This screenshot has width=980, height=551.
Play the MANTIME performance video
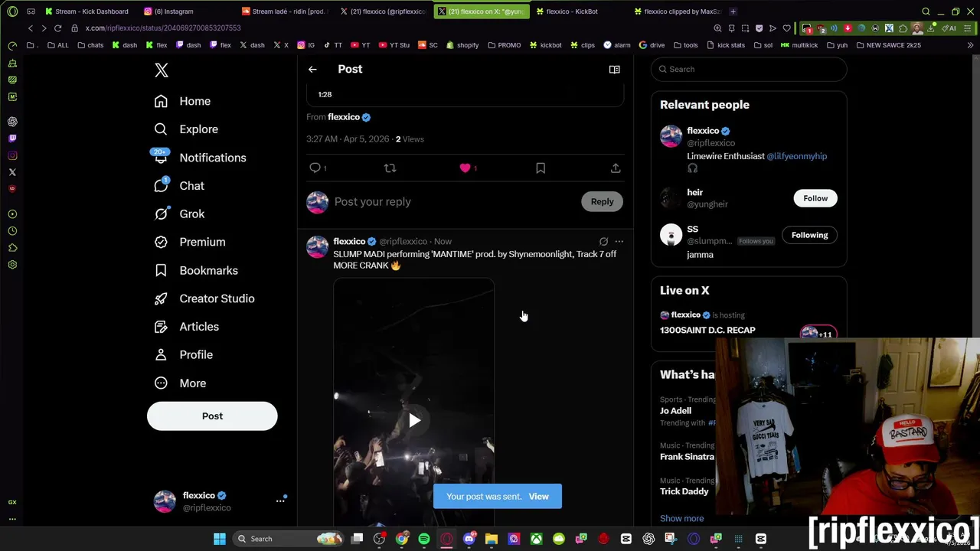pos(414,420)
